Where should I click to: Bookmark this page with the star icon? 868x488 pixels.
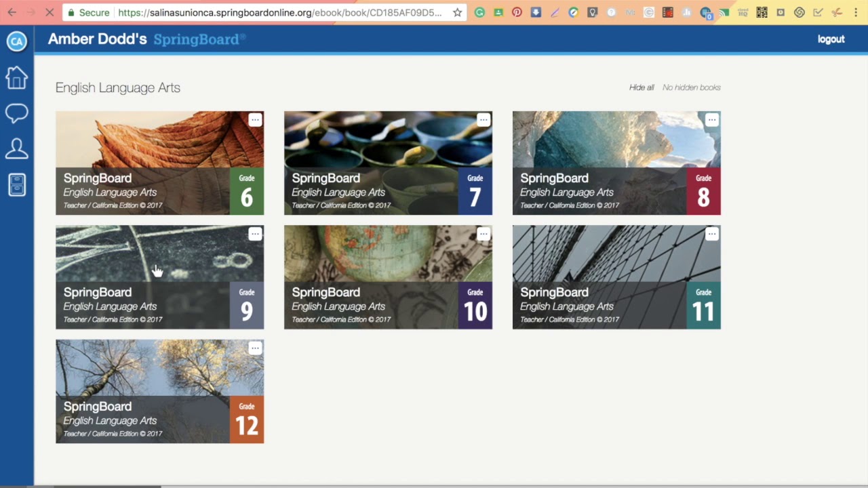coord(458,12)
